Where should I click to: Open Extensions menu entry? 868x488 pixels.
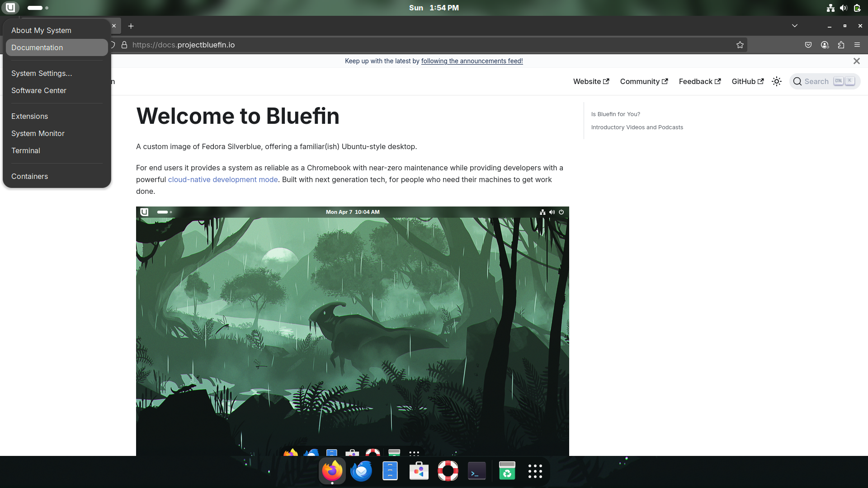point(57,116)
